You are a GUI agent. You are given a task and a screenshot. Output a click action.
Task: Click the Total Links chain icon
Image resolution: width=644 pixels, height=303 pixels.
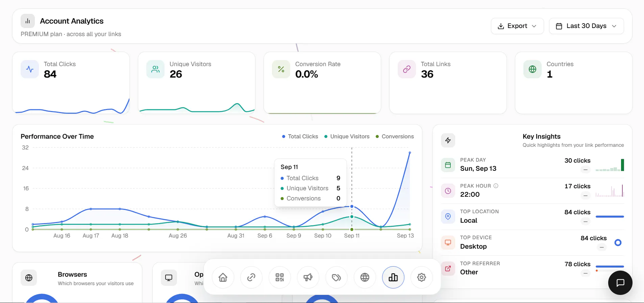coord(407,69)
